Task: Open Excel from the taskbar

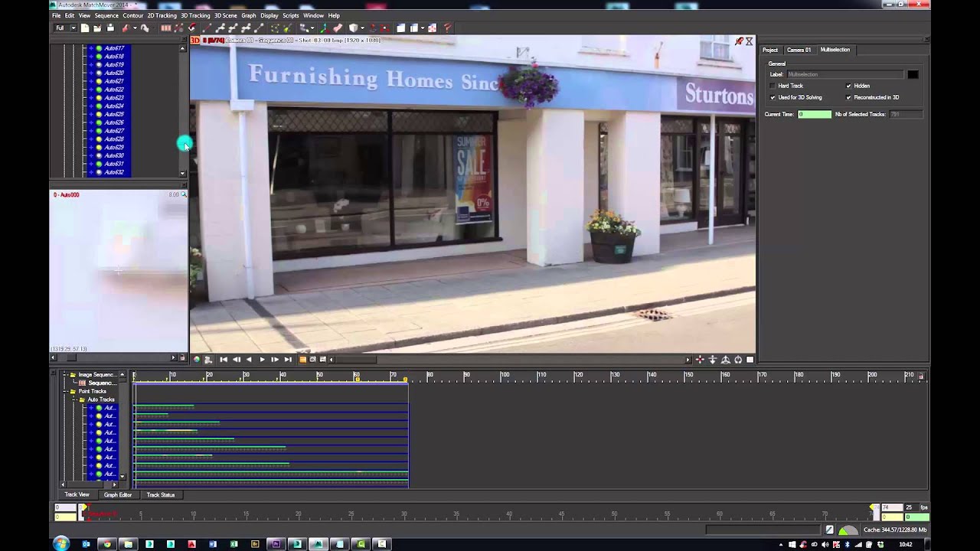Action: [x=234, y=544]
